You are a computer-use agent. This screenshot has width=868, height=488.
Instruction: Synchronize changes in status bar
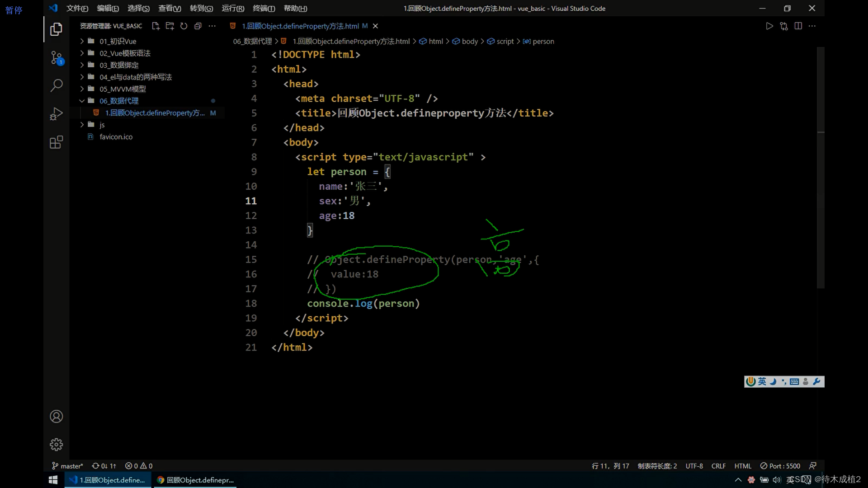tap(104, 466)
